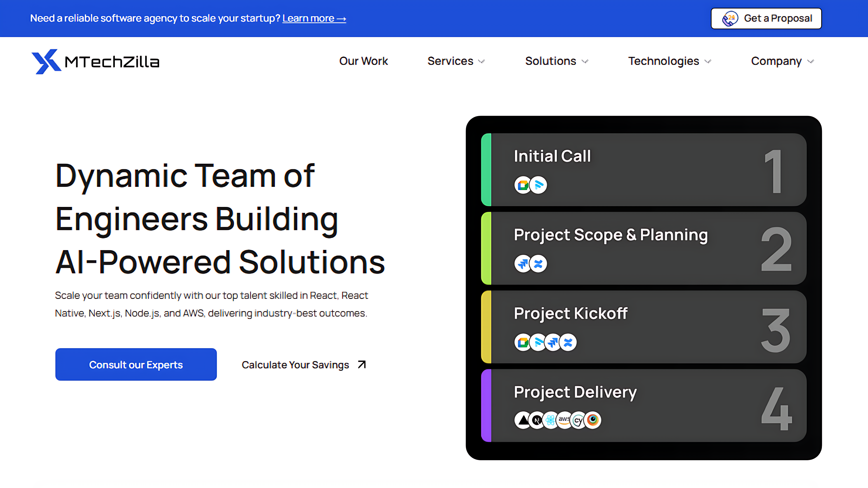Viewport: 868px width, 488px height.
Task: Open the Solutions dropdown
Action: (556, 61)
